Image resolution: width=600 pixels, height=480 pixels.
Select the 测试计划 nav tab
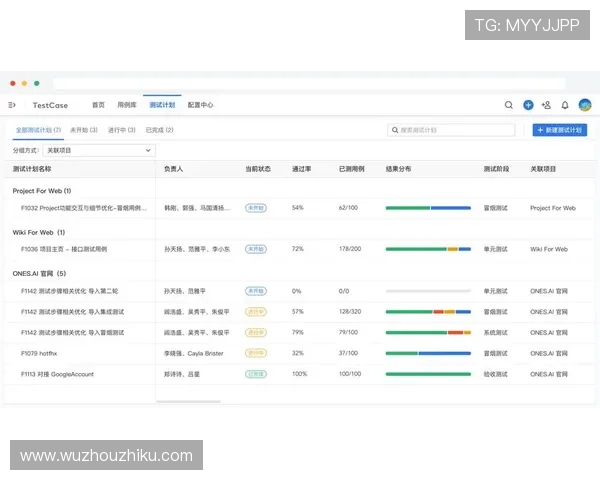[162, 105]
